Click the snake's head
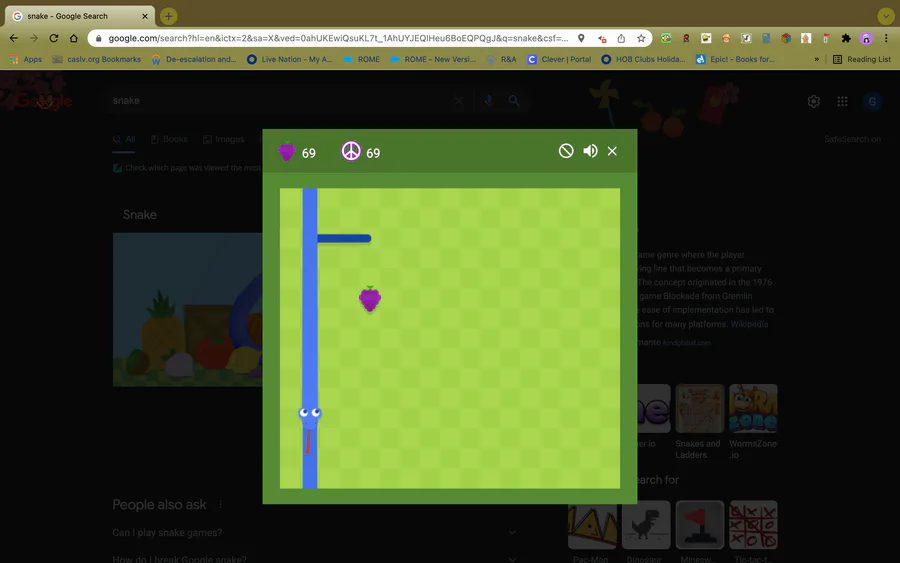 point(310,418)
